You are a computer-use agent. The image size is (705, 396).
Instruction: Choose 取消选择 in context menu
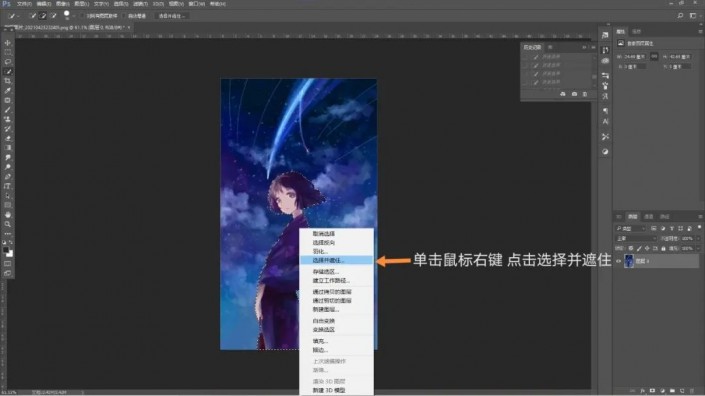coord(336,234)
